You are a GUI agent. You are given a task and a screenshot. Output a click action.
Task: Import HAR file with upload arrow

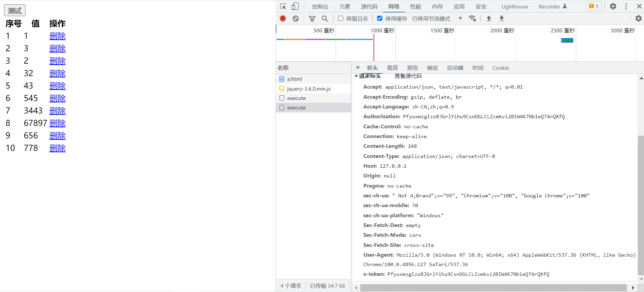(x=489, y=19)
